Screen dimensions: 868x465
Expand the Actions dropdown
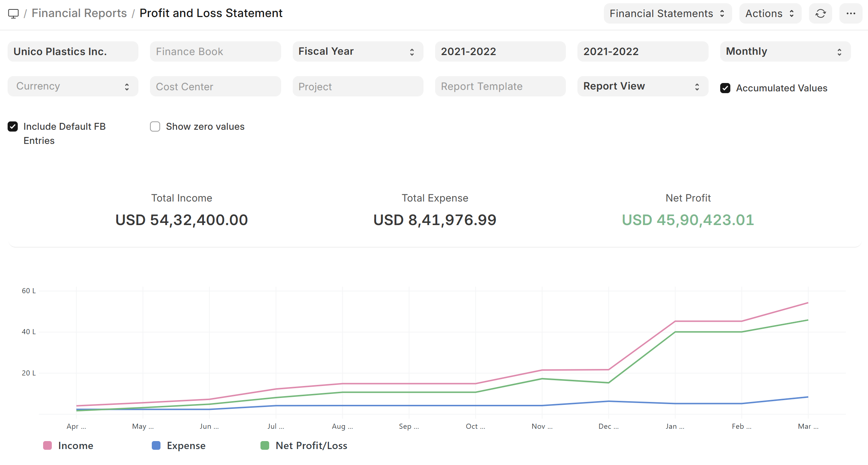(770, 14)
